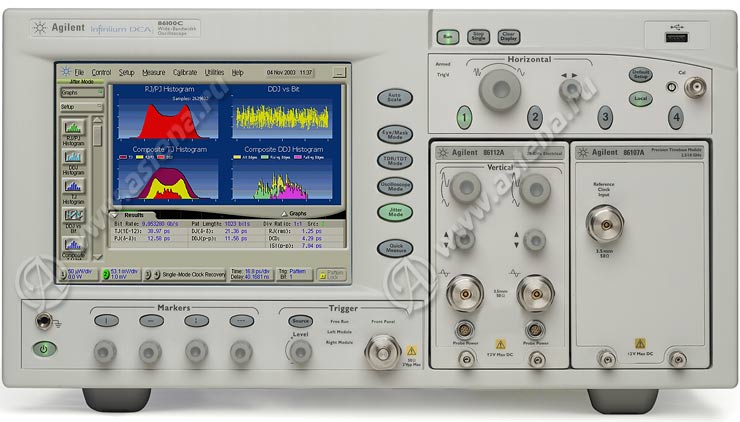Open the Graphs dropdown under Jitter Mode

(x=82, y=93)
